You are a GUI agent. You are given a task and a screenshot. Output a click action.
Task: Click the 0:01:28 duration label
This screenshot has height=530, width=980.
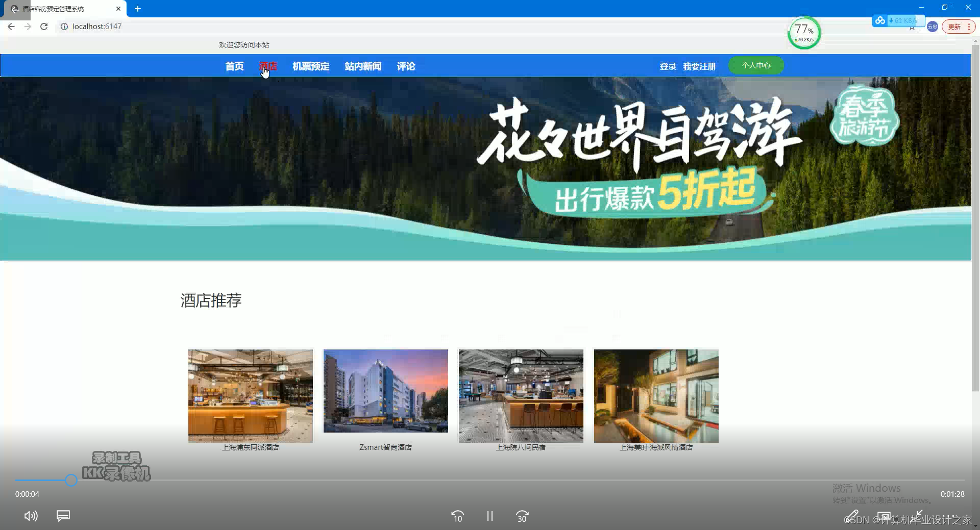[952, 494]
